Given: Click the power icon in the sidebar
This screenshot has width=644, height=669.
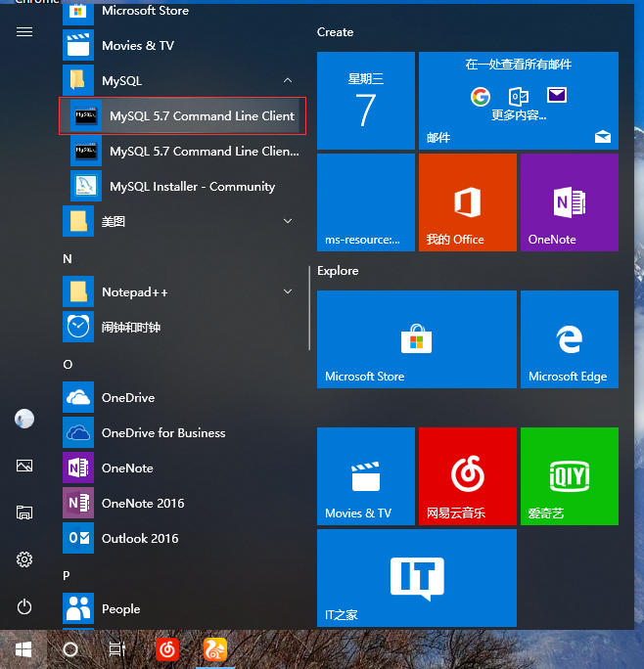Looking at the screenshot, I should 24,606.
